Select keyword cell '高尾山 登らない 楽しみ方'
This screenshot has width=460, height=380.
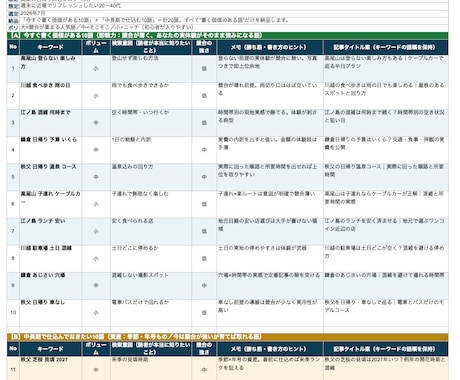click(50, 68)
